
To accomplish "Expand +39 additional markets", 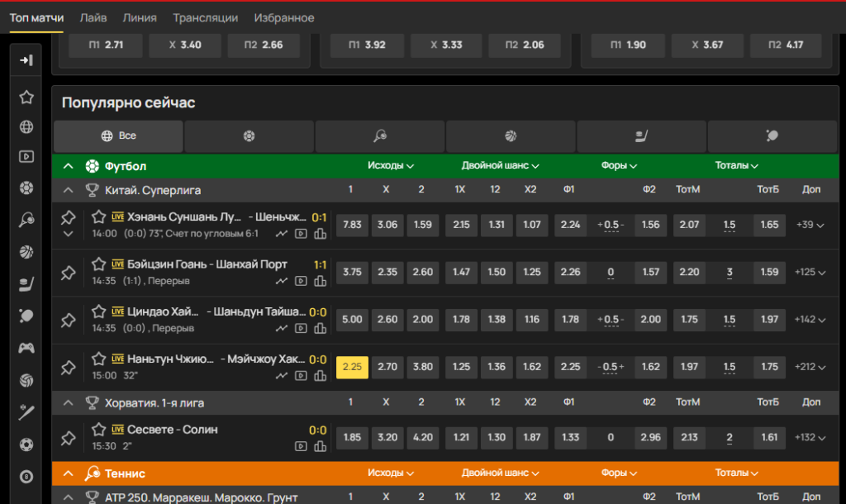I will click(x=810, y=225).
